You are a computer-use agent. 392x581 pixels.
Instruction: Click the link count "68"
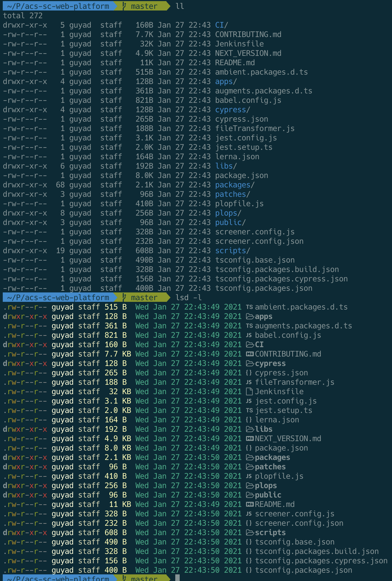point(60,185)
